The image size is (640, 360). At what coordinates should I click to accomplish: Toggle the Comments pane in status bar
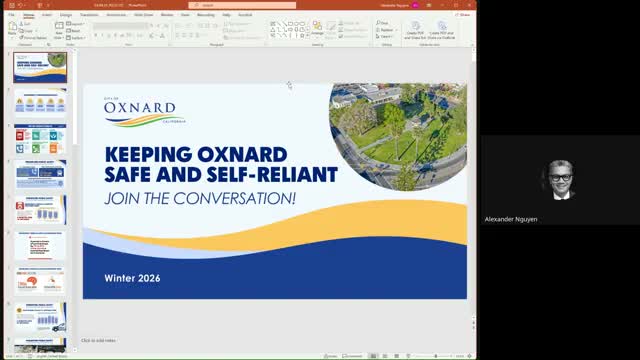pos(352,356)
